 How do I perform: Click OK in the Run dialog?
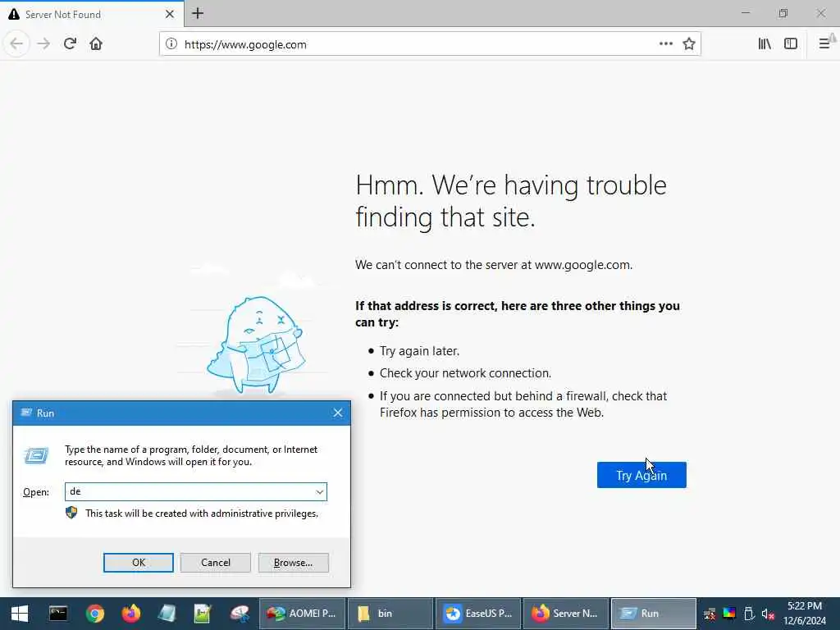[138, 563]
